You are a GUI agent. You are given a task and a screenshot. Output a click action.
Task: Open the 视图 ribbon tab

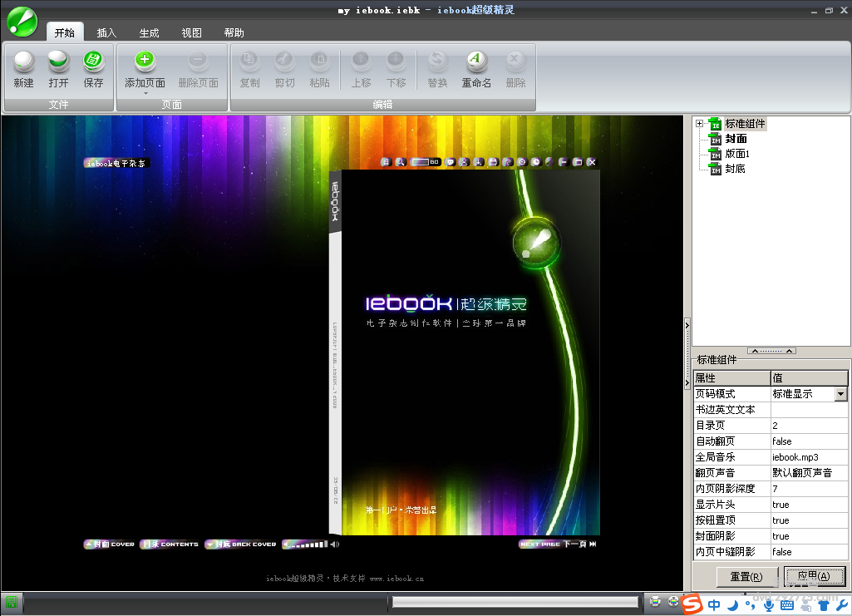[x=191, y=32]
